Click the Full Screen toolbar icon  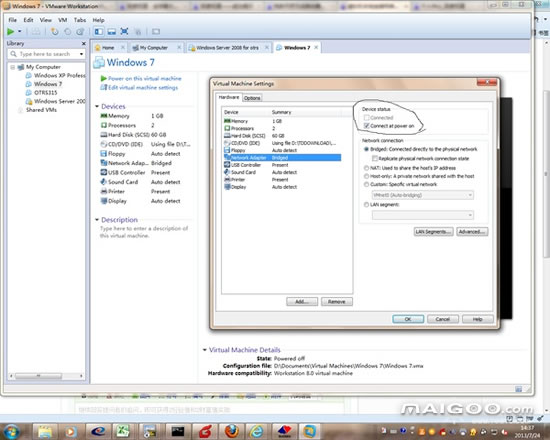[x=124, y=32]
